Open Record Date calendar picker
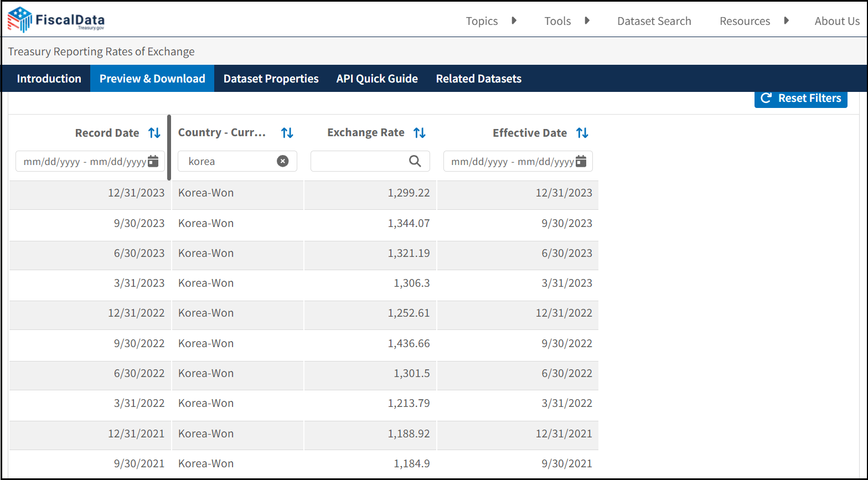This screenshot has width=868, height=480. (x=153, y=161)
